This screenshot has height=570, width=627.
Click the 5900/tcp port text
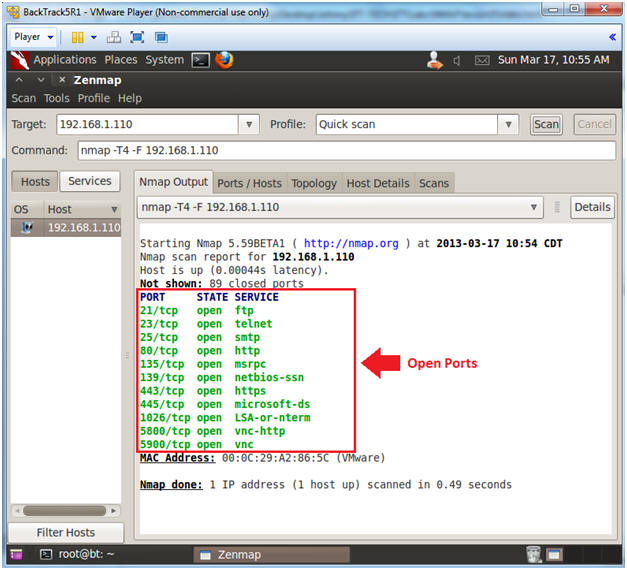click(x=165, y=445)
